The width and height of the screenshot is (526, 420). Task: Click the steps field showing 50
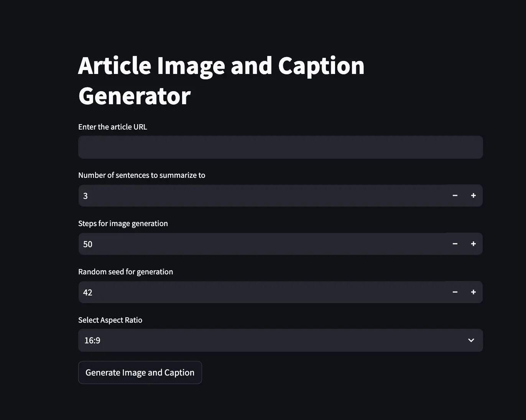point(262,244)
